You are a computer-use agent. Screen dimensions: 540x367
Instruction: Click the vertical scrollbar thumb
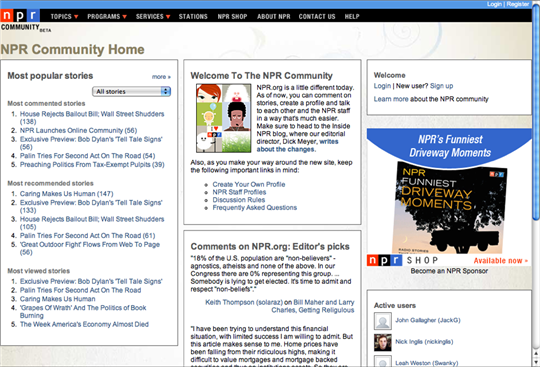[x=536, y=114]
